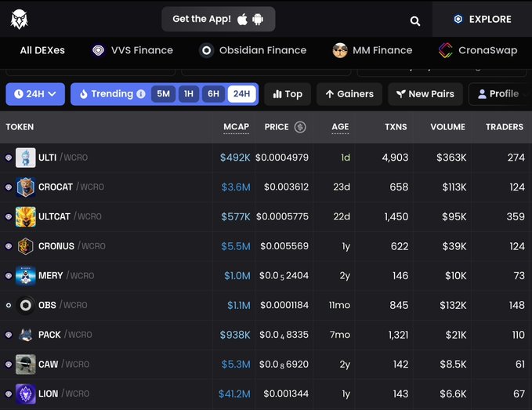This screenshot has width=532, height=410.
Task: Select the 1H trending period
Action: tap(189, 94)
